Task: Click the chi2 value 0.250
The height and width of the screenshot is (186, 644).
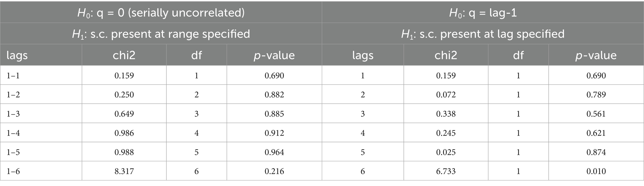Action: pyautogui.click(x=124, y=95)
